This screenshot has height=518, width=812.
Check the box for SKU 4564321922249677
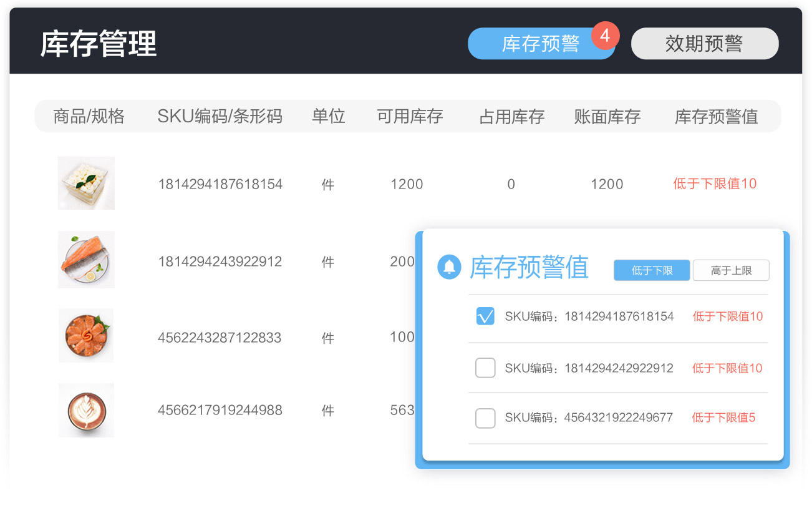coord(485,418)
